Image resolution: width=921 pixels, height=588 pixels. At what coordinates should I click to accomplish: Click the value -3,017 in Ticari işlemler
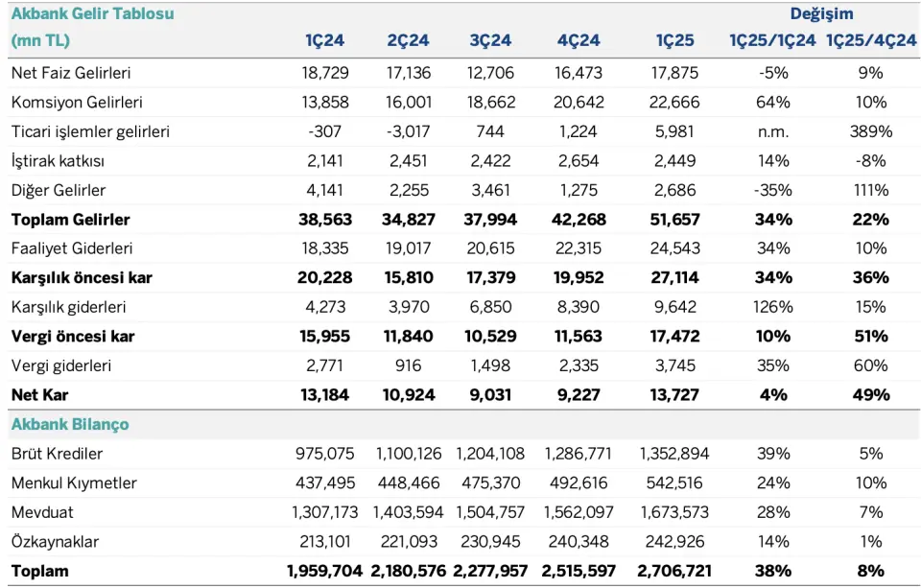(408, 131)
